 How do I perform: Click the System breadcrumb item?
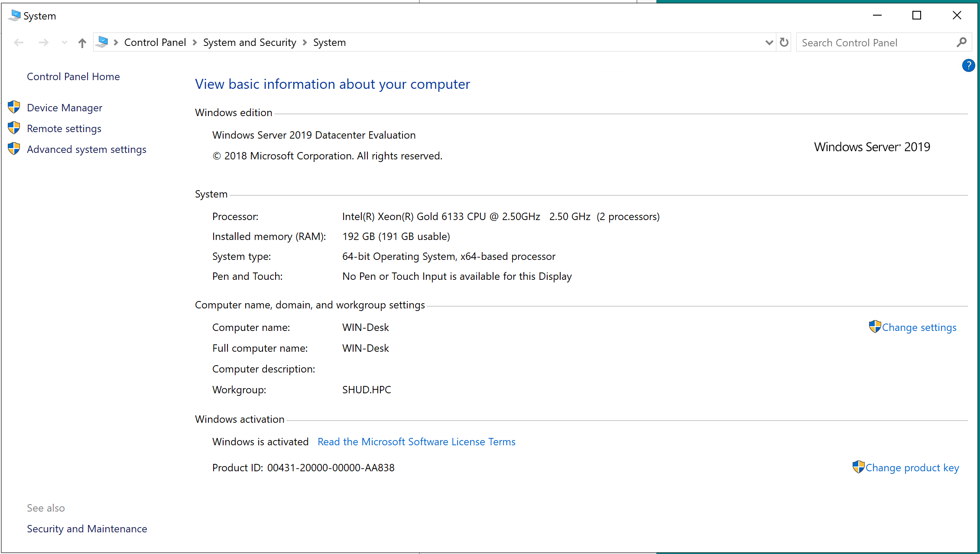click(330, 42)
